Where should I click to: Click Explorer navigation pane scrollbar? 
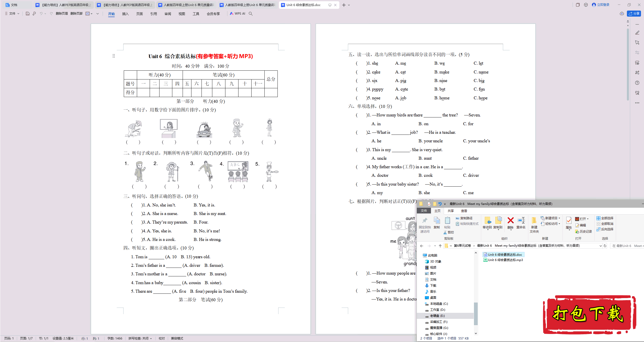[x=476, y=314]
